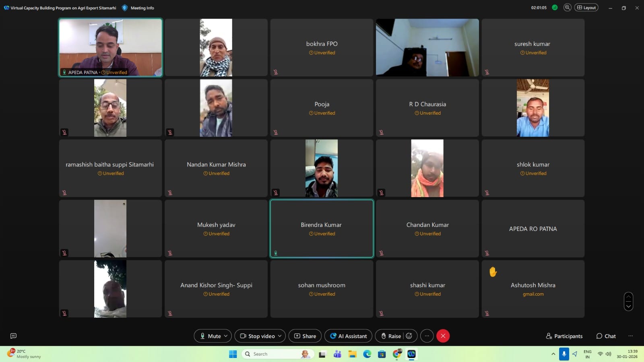This screenshot has height=362, width=644.
Task: Open the Chat panel
Action: coord(606,336)
